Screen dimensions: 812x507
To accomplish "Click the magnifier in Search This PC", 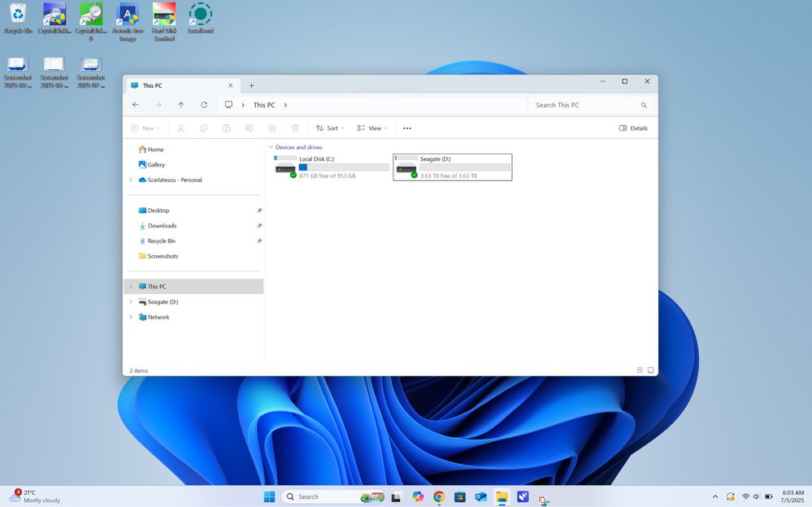I will [644, 105].
